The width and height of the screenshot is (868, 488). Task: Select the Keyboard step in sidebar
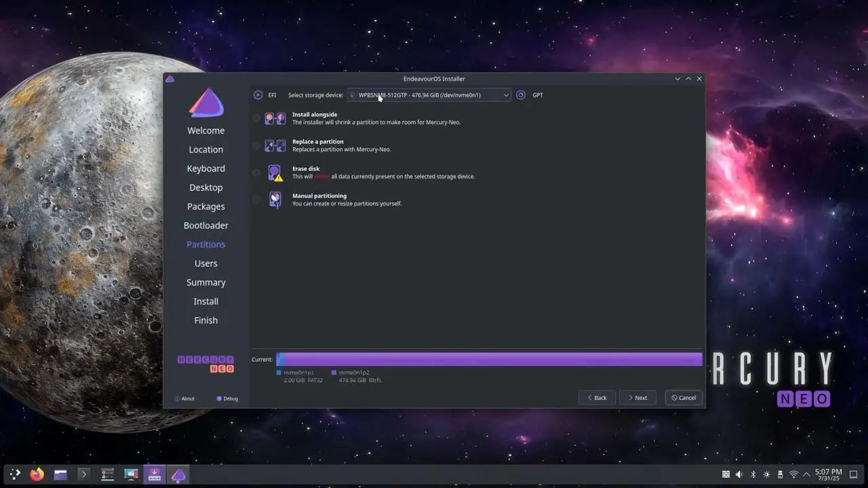click(x=206, y=169)
